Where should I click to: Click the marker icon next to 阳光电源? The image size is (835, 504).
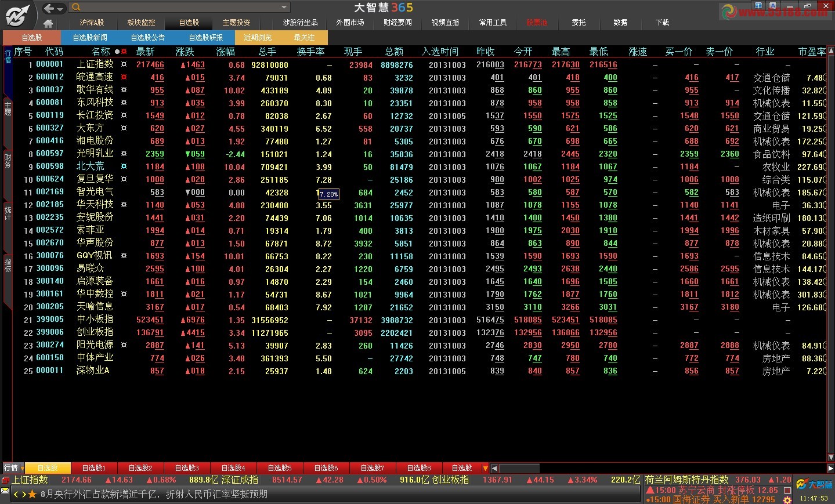pos(124,345)
